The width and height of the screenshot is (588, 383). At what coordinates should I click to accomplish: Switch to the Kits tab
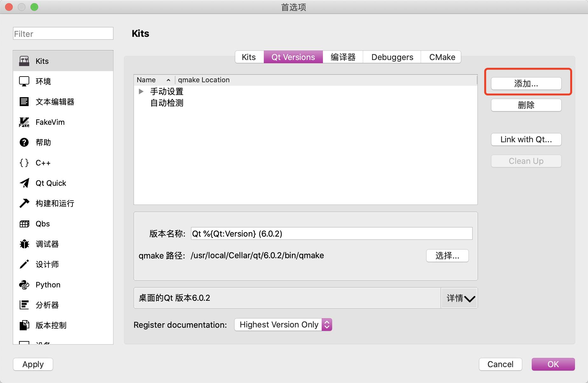pos(249,57)
